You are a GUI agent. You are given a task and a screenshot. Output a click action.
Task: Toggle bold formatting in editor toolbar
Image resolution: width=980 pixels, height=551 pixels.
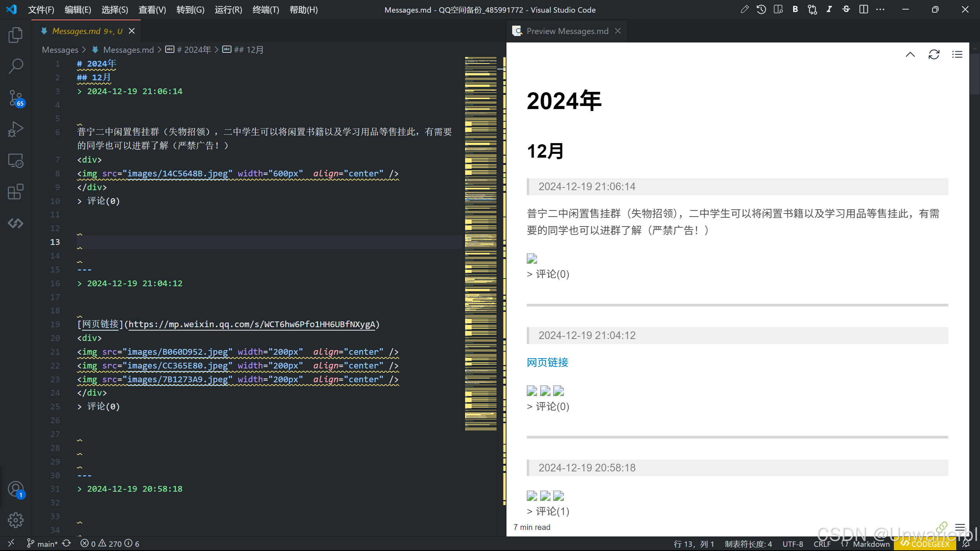(x=795, y=10)
